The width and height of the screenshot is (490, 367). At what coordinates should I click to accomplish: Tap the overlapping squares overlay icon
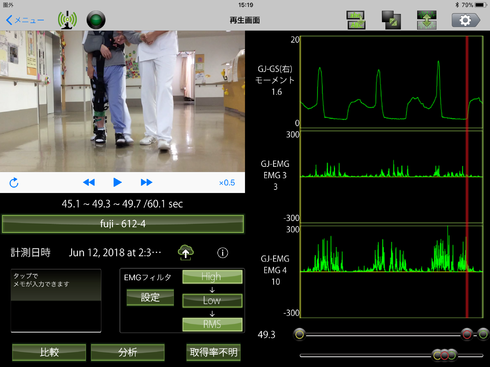(391, 20)
